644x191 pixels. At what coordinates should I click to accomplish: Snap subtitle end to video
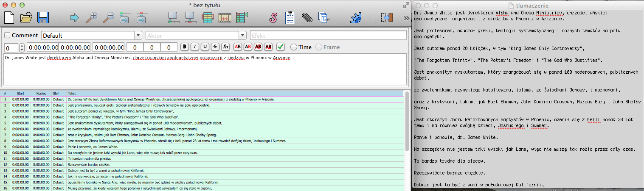click(x=190, y=18)
